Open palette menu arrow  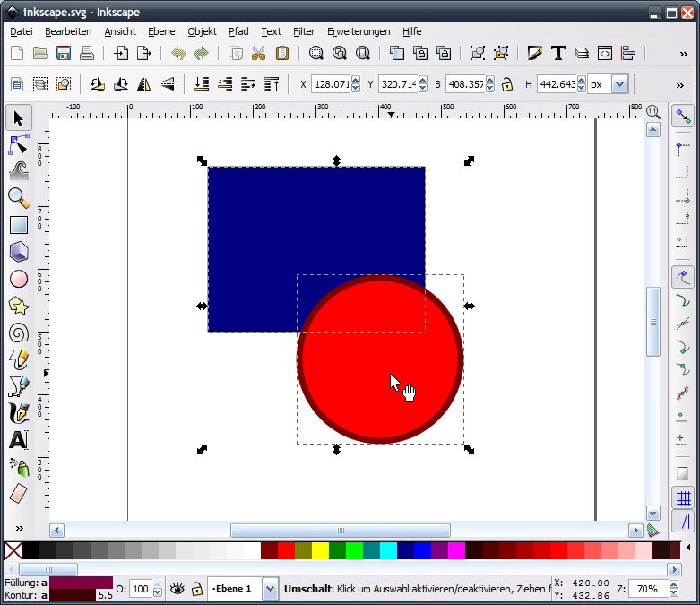tap(689, 548)
